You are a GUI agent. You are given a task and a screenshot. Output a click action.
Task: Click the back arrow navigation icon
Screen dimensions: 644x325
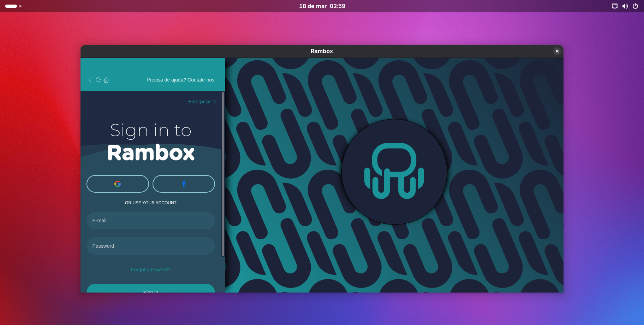coord(90,80)
